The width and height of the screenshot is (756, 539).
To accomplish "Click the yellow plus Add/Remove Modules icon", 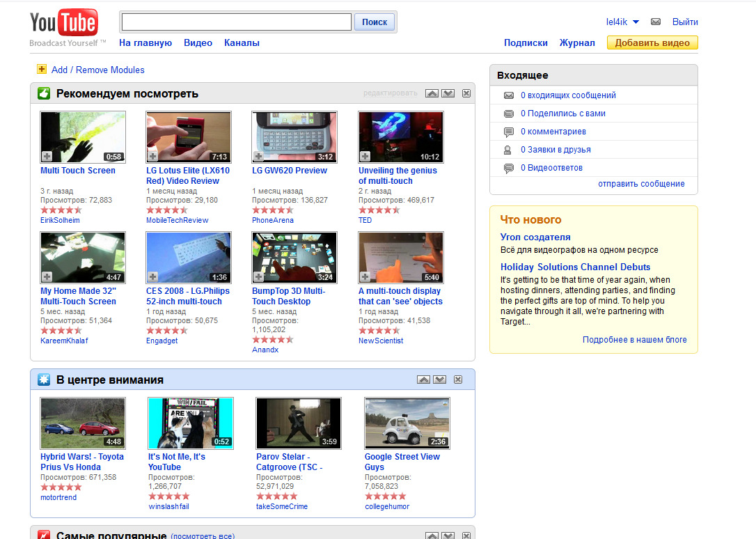I will (x=42, y=70).
